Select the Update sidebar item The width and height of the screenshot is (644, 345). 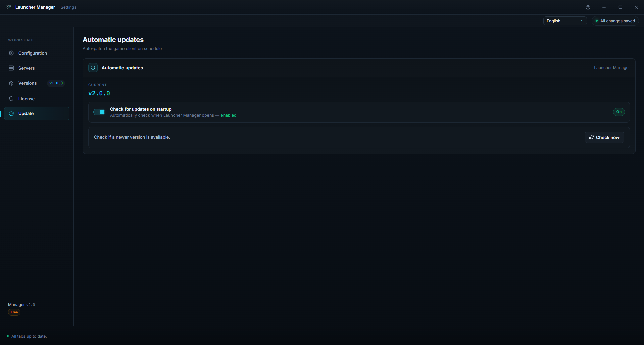[37, 113]
